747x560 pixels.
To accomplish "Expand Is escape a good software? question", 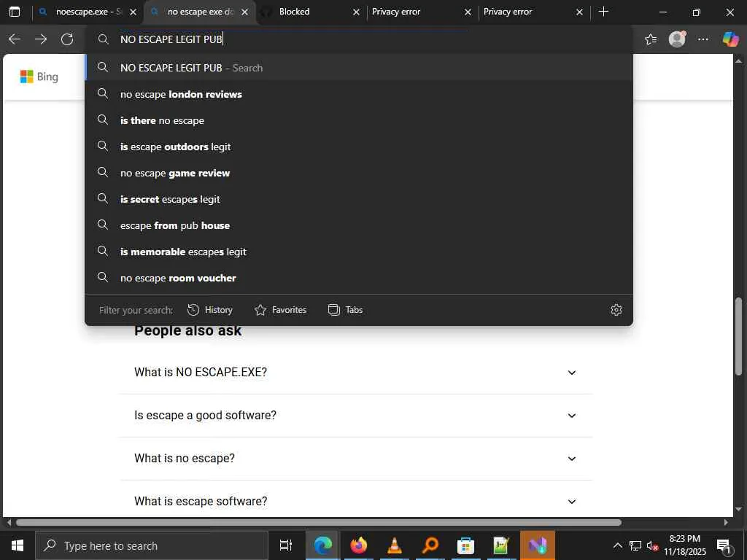I will pos(355,415).
